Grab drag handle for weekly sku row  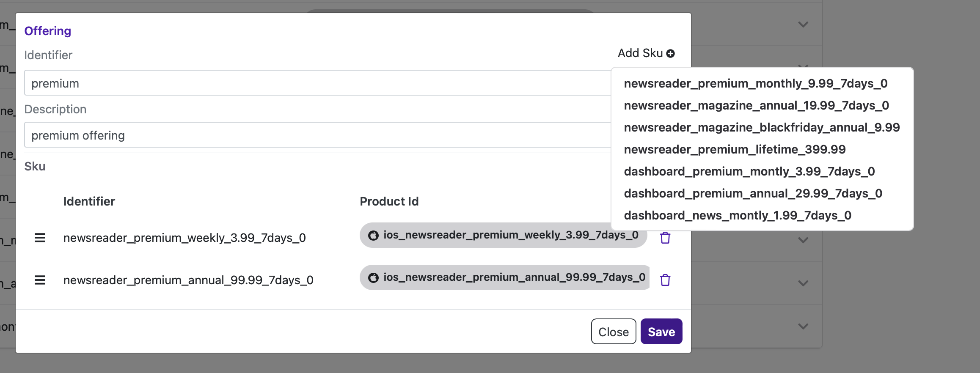click(x=40, y=238)
